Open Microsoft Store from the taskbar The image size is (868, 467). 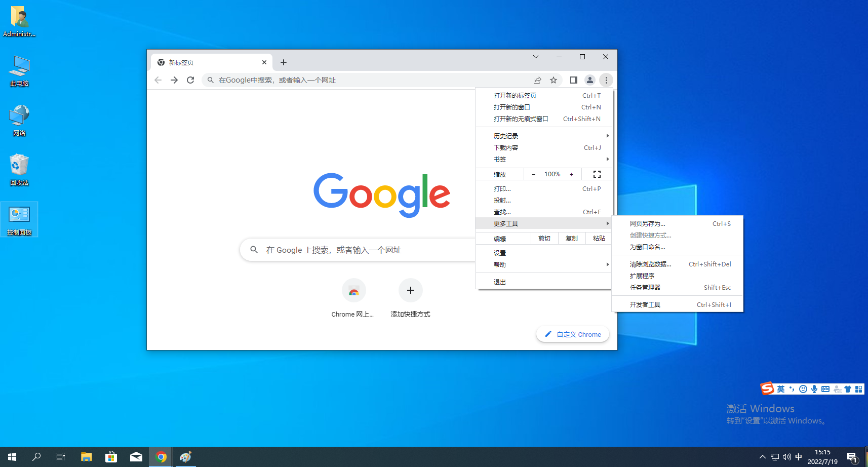coord(111,457)
